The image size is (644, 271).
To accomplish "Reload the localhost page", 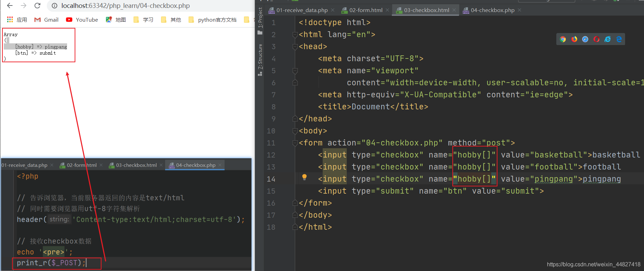I will coord(37,6).
